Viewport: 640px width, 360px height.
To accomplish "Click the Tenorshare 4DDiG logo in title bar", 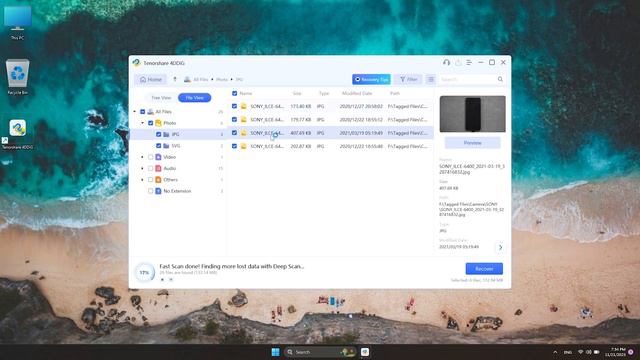I will click(x=137, y=63).
